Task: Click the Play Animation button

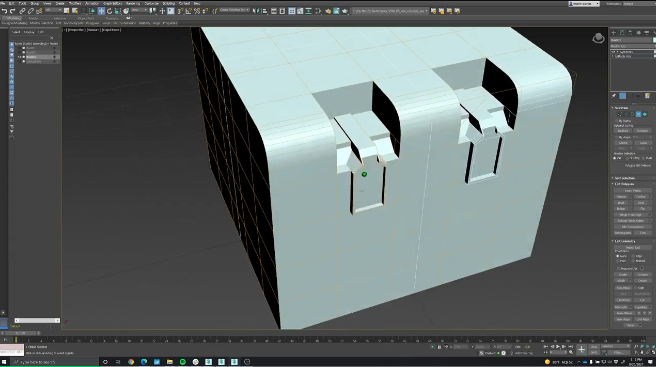Action: [558, 346]
